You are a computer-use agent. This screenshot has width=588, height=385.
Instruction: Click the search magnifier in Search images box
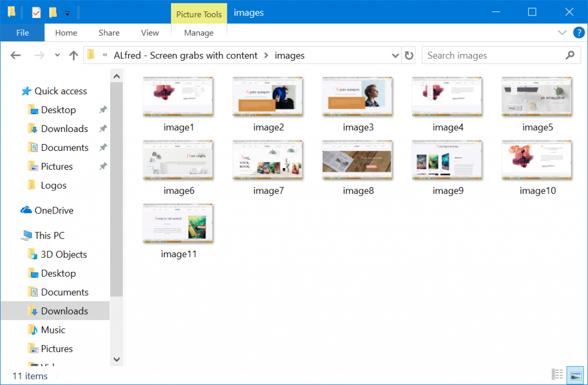570,55
